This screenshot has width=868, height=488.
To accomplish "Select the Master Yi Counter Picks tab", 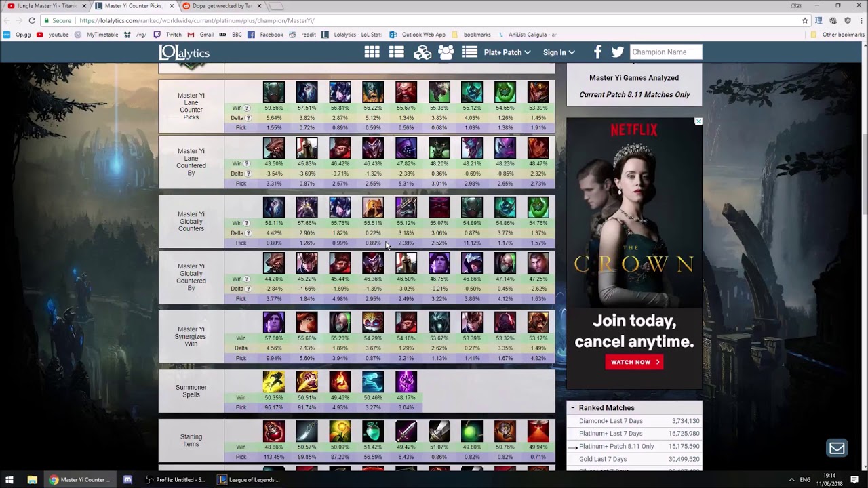I will tap(134, 6).
